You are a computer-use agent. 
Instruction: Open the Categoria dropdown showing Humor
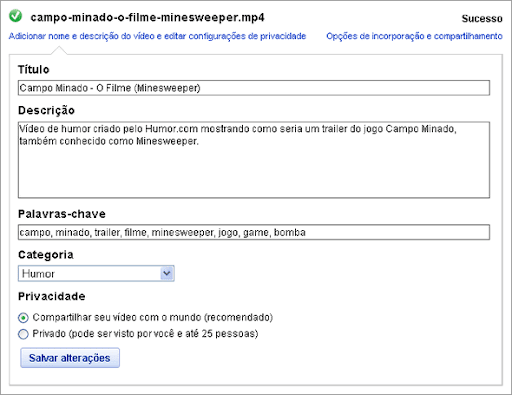point(96,274)
